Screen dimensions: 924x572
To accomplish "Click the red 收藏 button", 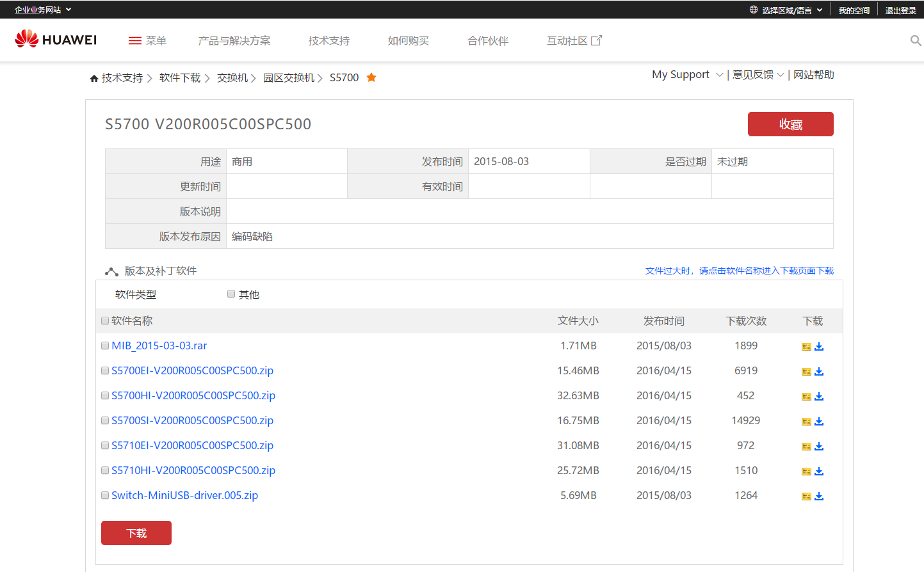I will tap(791, 124).
